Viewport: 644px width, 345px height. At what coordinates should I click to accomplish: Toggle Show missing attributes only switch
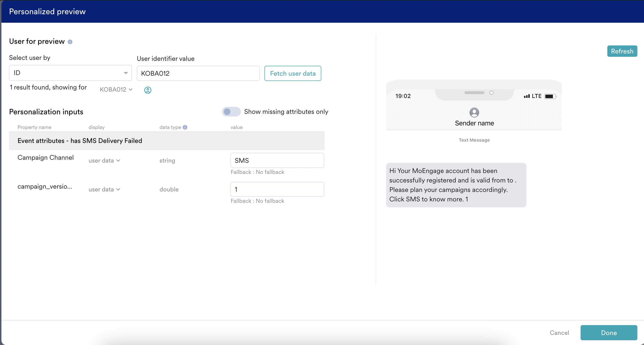[231, 112]
